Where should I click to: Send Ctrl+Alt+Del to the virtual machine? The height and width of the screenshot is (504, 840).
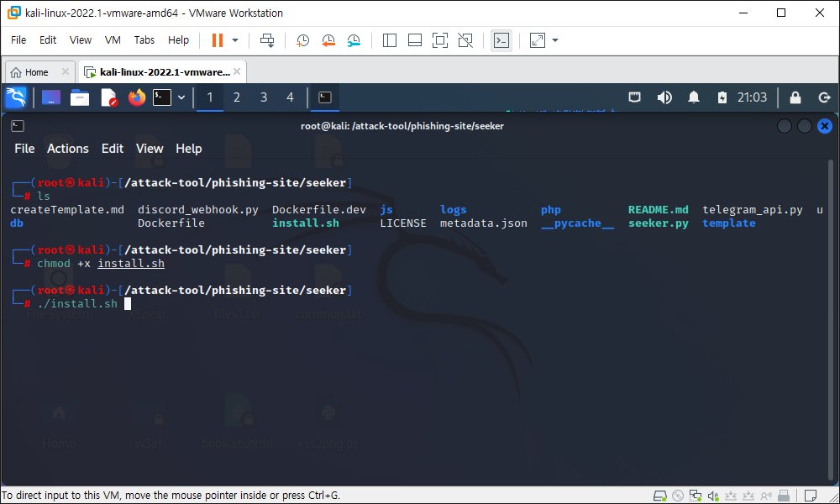click(267, 40)
